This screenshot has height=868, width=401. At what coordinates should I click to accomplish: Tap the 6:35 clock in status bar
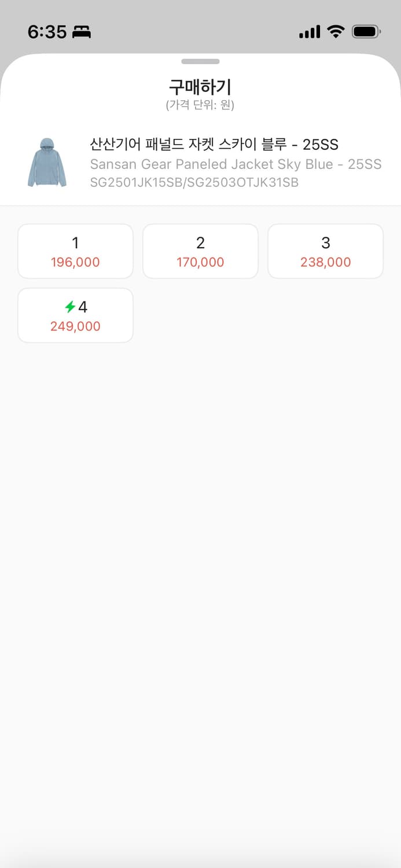coord(47,32)
